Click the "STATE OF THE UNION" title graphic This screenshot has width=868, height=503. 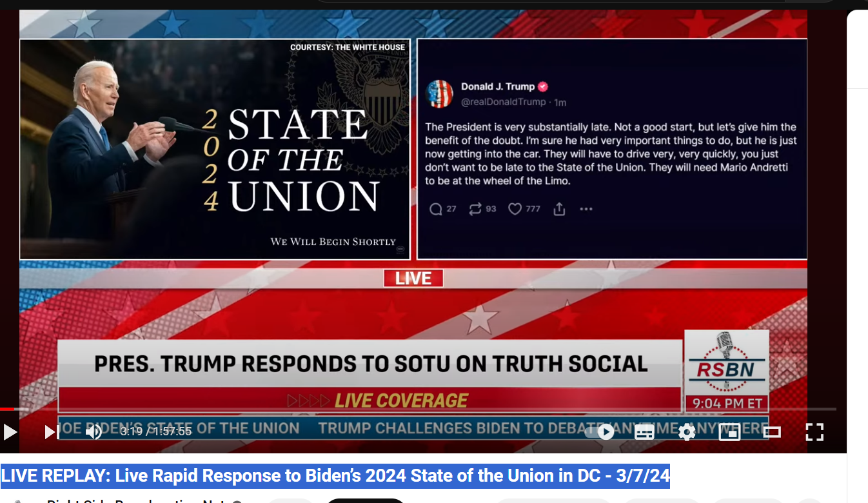pyautogui.click(x=303, y=161)
